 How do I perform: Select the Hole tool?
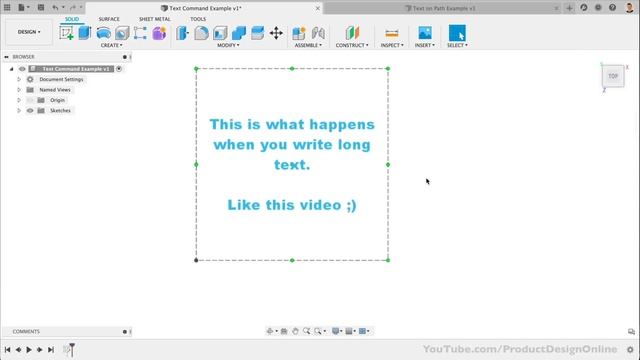point(122,33)
